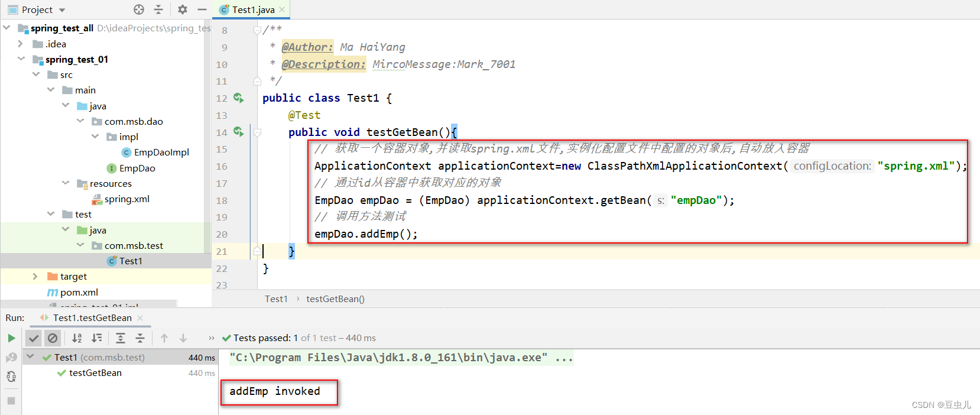Image resolution: width=980 pixels, height=415 pixels.
Task: Toggle Show Passed tests checkmark button
Action: point(34,338)
